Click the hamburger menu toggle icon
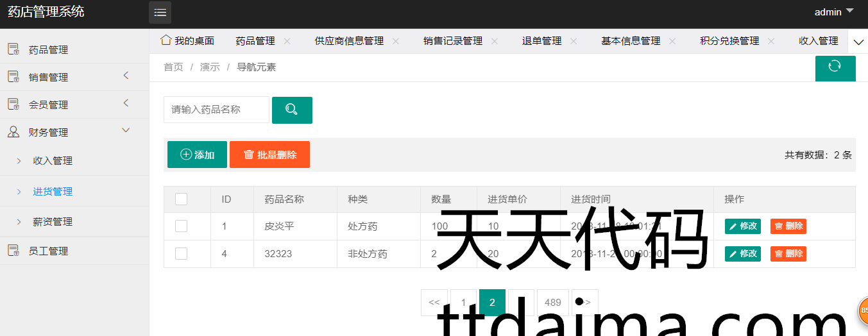 click(x=160, y=13)
